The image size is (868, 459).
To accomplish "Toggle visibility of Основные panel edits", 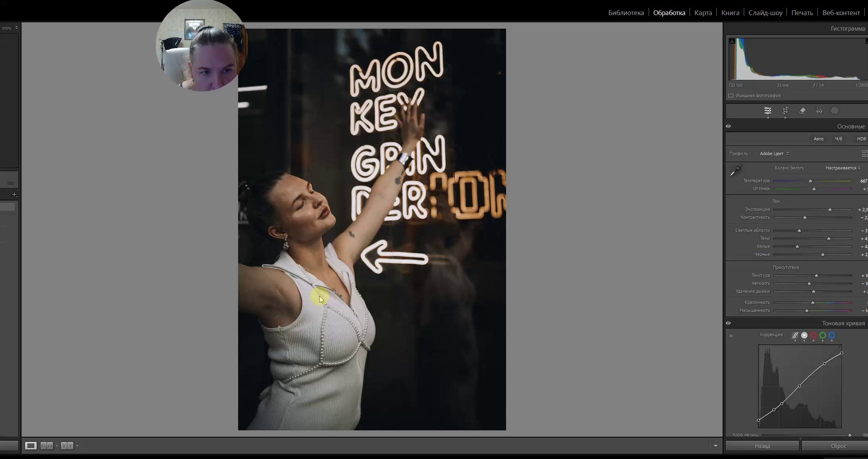I will (x=728, y=126).
